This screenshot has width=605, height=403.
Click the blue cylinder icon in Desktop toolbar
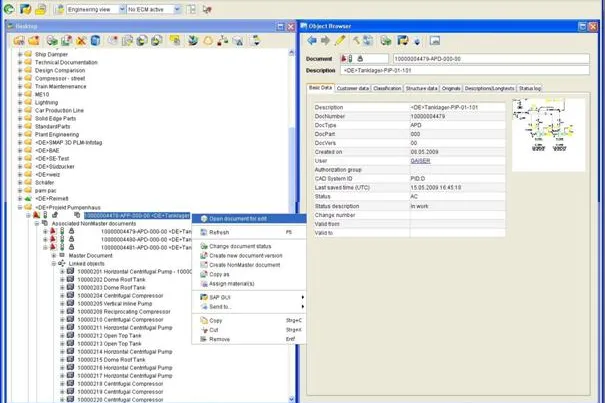pyautogui.click(x=95, y=41)
